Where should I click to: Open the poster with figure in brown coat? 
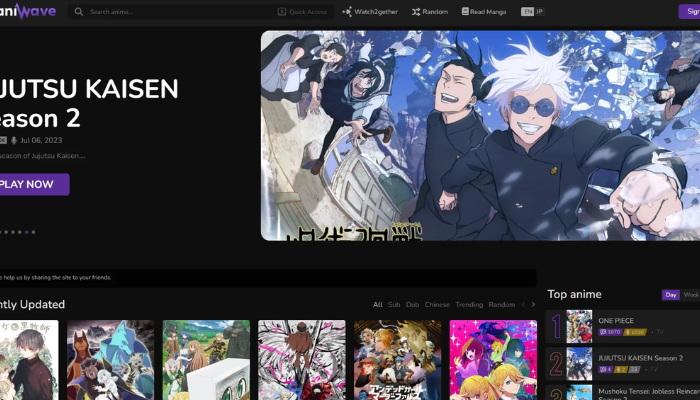pyautogui.click(x=302, y=360)
